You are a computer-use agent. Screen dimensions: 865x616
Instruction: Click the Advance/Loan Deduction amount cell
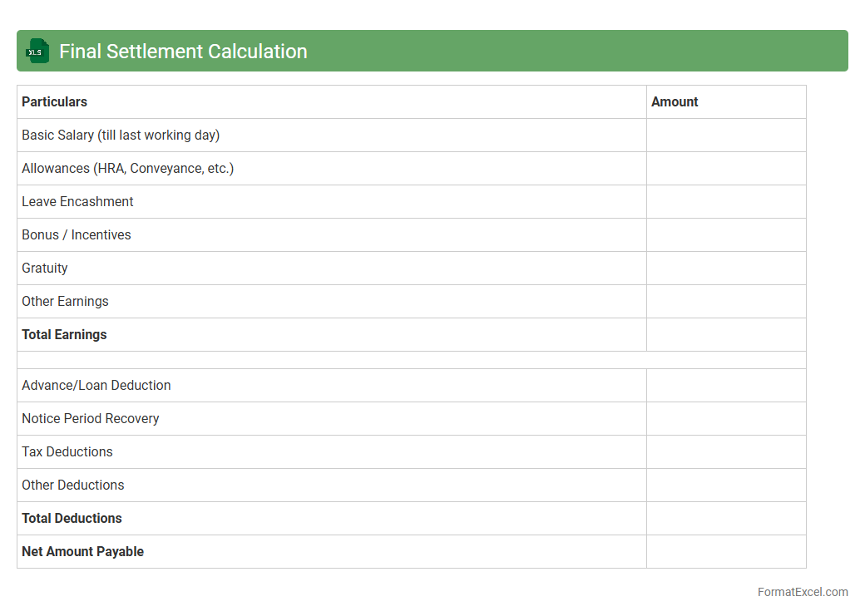click(725, 386)
